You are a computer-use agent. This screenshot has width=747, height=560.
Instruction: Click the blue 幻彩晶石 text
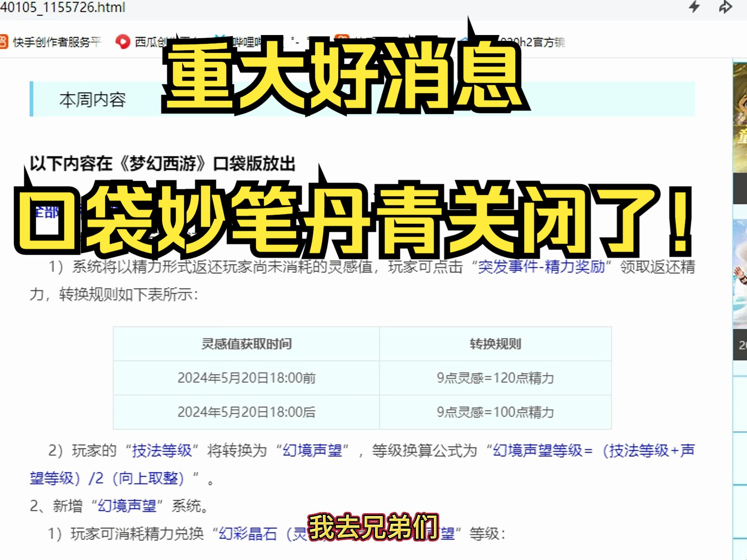click(248, 534)
